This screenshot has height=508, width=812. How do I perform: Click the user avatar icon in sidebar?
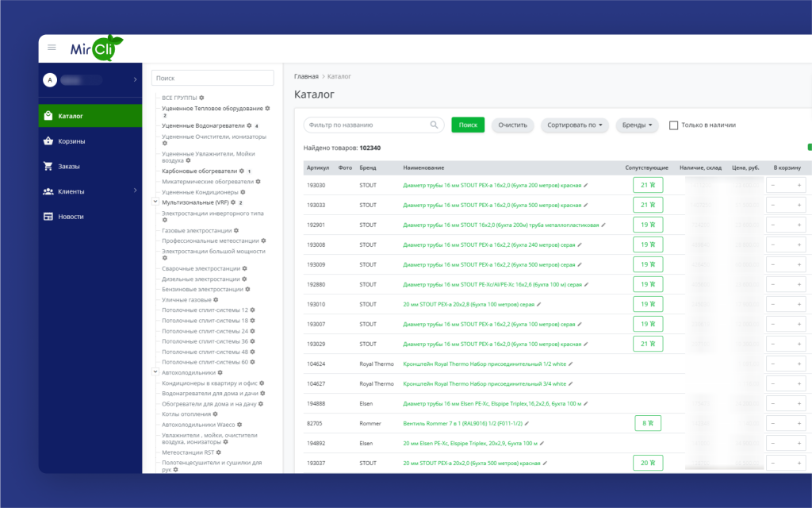click(50, 80)
